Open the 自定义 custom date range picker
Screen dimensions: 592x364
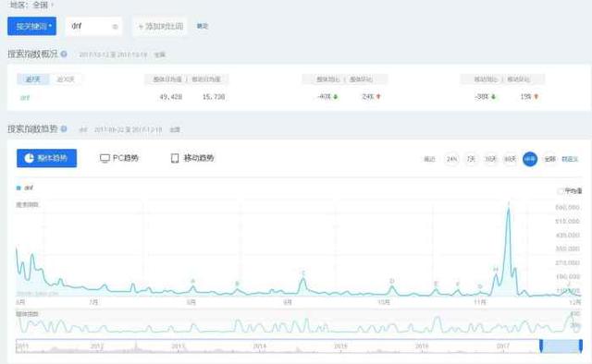point(570,159)
